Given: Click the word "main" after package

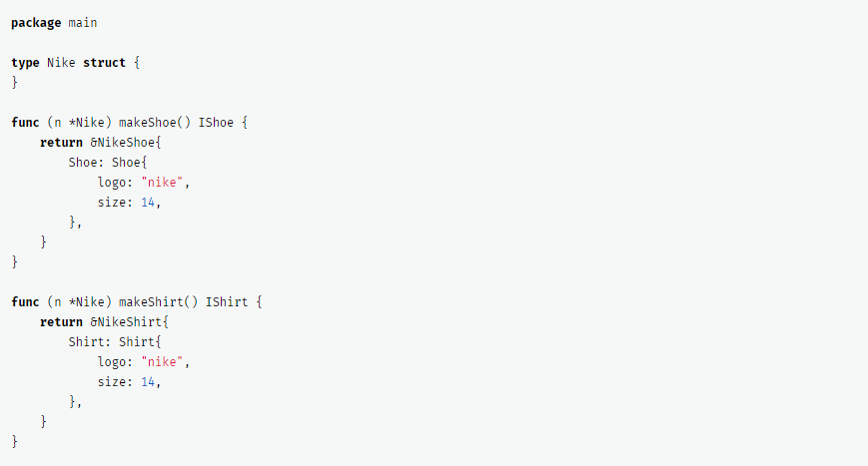Looking at the screenshot, I should point(83,23).
